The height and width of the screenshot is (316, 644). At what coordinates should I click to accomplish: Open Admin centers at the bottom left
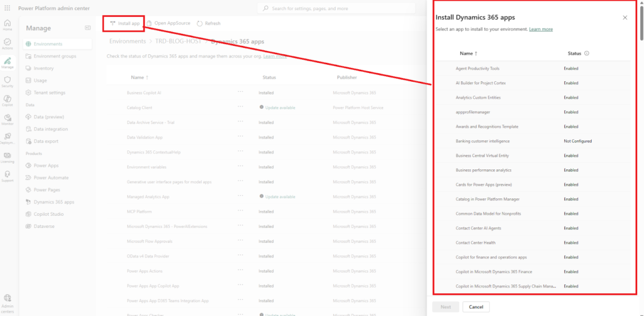[8, 302]
